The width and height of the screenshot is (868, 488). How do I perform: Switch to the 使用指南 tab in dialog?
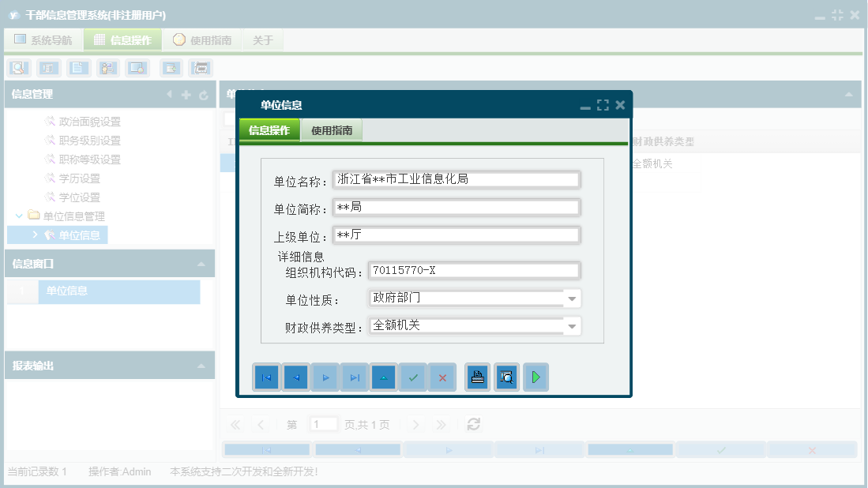click(x=333, y=130)
